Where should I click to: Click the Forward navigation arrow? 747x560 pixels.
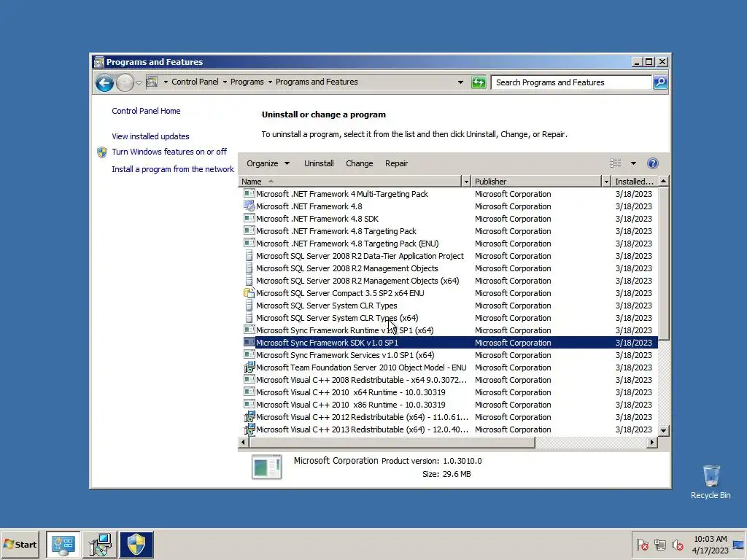tap(125, 83)
